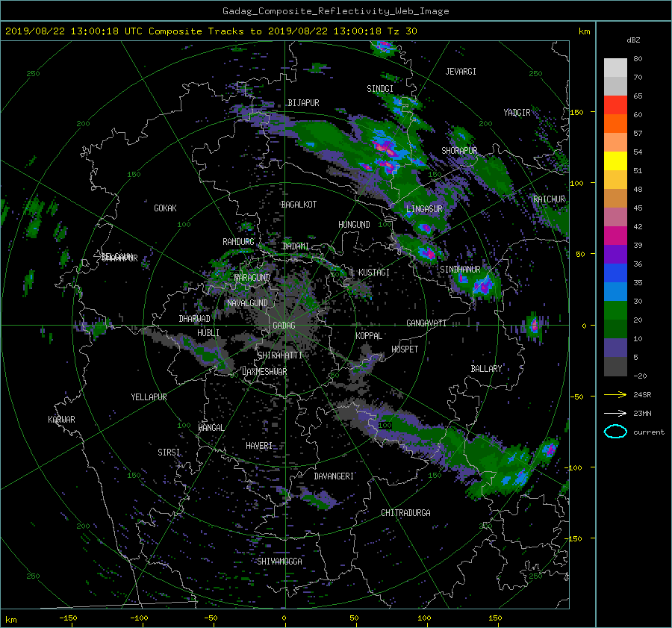Select the YADGIR city label

pyautogui.click(x=517, y=113)
